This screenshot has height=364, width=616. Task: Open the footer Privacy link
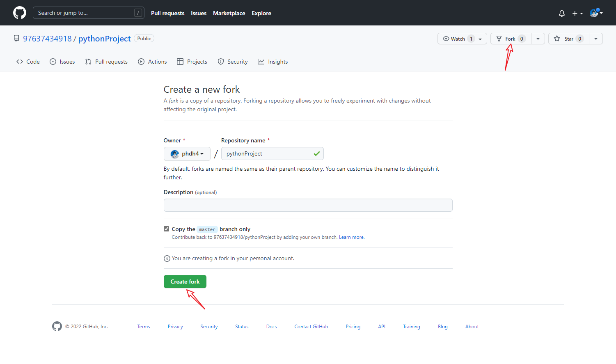[175, 327]
